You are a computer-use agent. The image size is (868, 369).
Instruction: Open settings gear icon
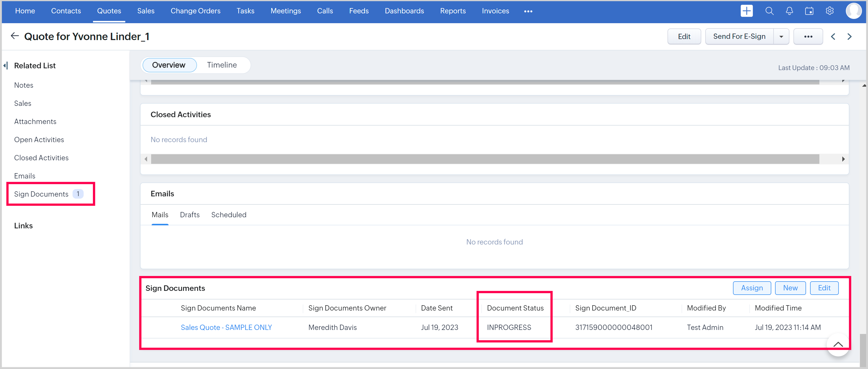click(x=829, y=11)
